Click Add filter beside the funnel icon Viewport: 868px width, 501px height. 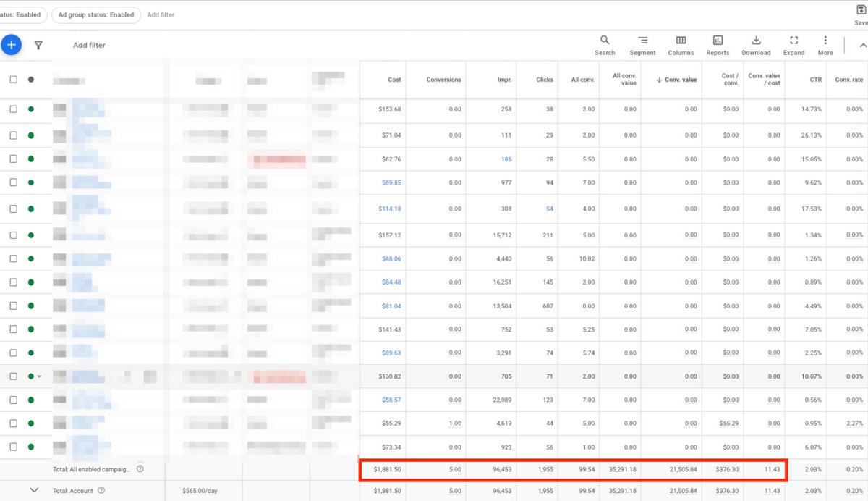coord(89,45)
